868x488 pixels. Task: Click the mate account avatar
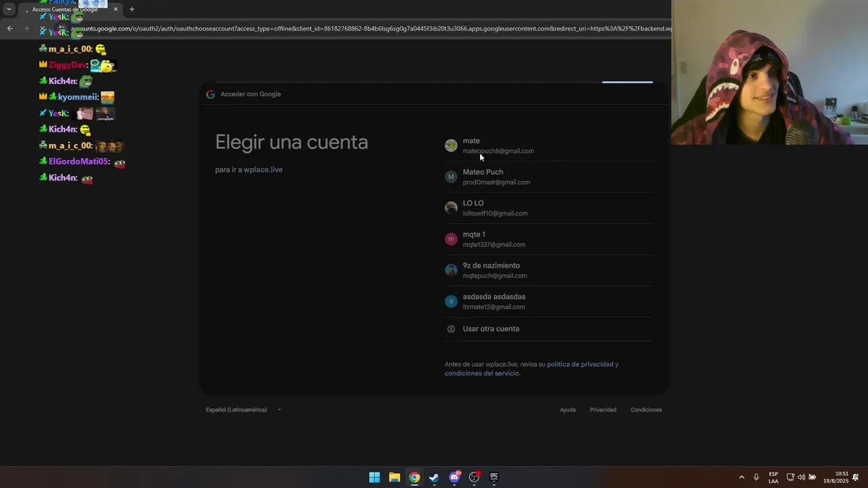pyautogui.click(x=451, y=146)
